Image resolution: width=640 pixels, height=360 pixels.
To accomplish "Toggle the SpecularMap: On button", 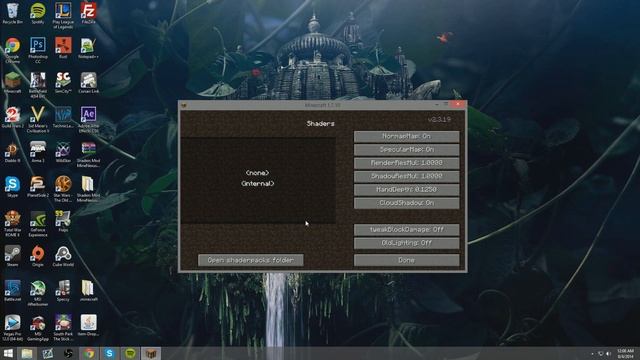I will click(406, 150).
